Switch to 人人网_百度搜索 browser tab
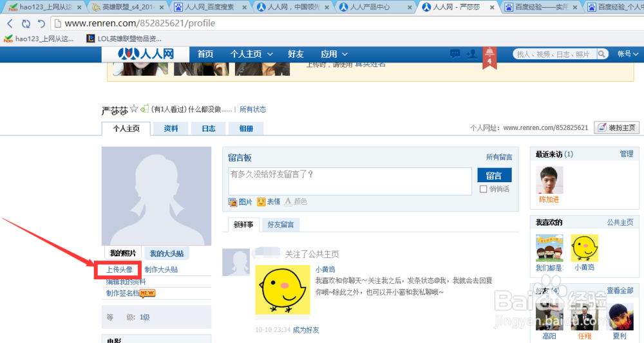The image size is (644, 343). click(211, 7)
